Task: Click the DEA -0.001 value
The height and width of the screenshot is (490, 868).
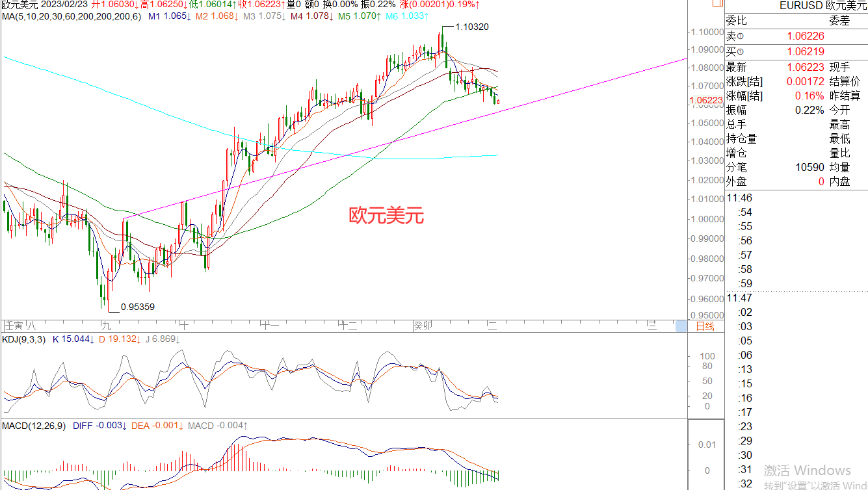Action: pos(158,426)
